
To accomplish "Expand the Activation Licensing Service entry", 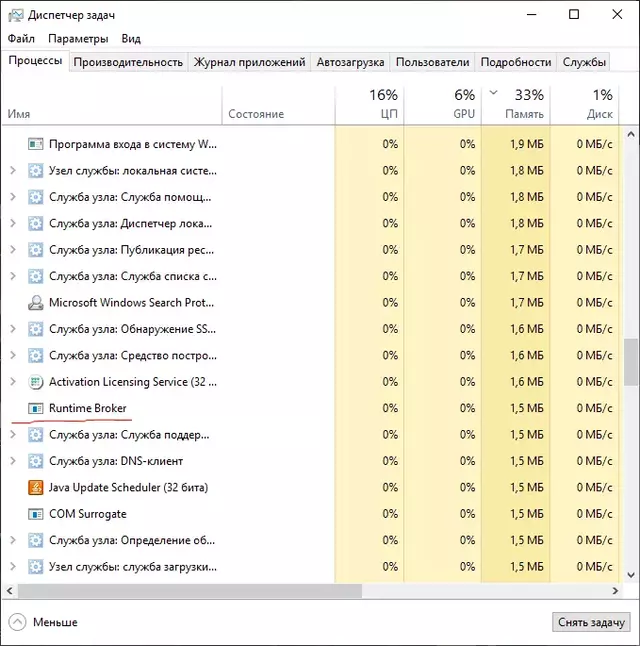I will click(12, 382).
